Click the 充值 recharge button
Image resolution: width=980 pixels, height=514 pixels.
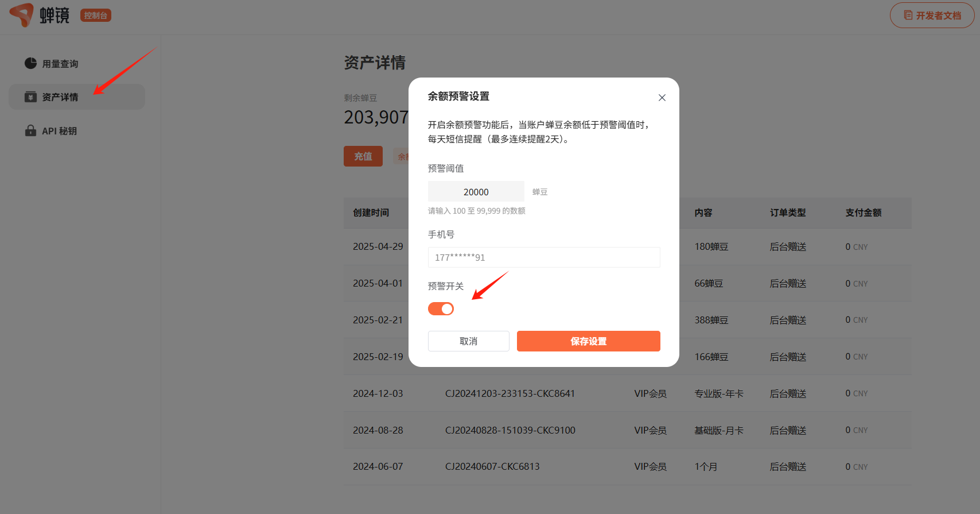pyautogui.click(x=363, y=156)
